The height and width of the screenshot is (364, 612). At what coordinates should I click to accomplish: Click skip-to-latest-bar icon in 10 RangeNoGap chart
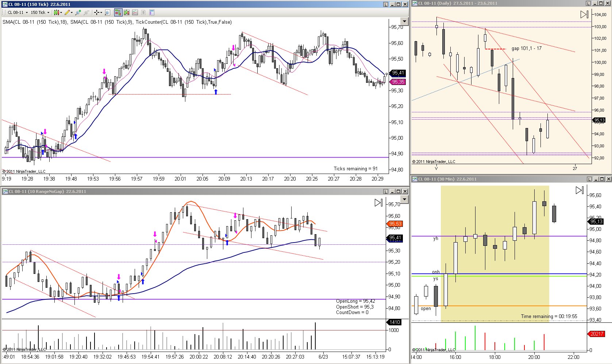click(379, 202)
